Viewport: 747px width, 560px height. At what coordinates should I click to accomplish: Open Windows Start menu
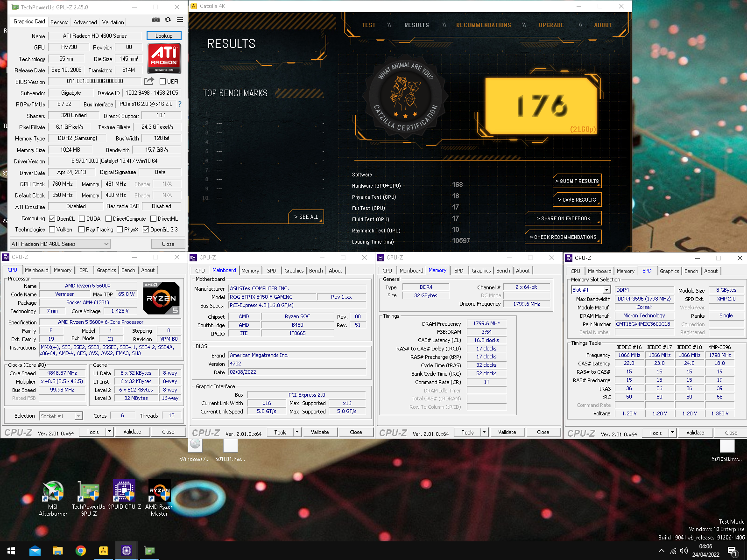11,551
